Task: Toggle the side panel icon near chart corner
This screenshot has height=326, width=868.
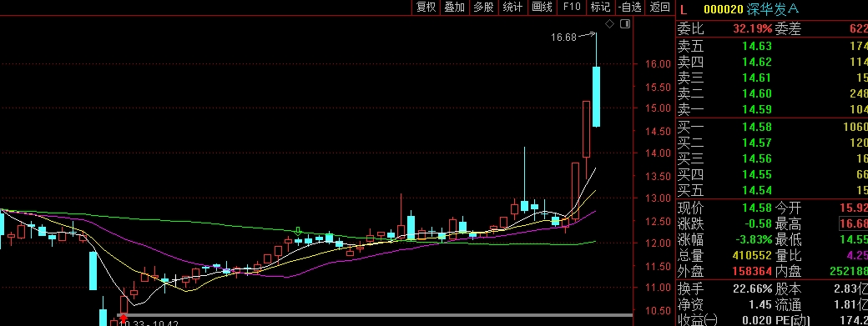Action: (x=625, y=23)
